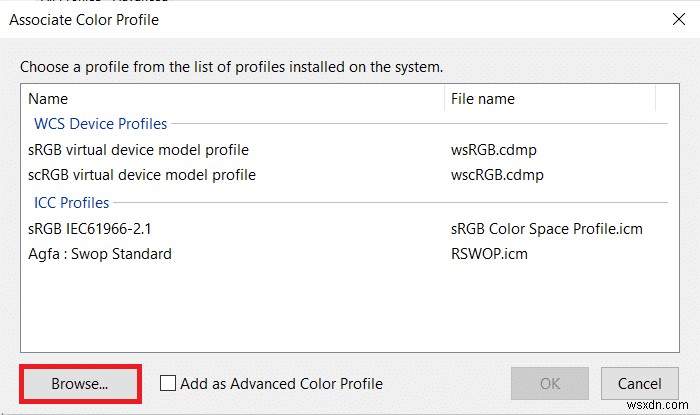
Task: Click the RSWOP.icm file name entry
Action: pyautogui.click(x=489, y=254)
